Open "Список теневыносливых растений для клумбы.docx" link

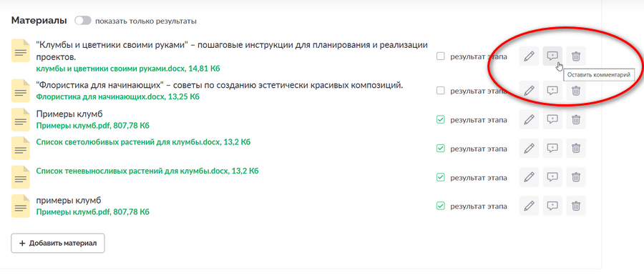(147, 171)
